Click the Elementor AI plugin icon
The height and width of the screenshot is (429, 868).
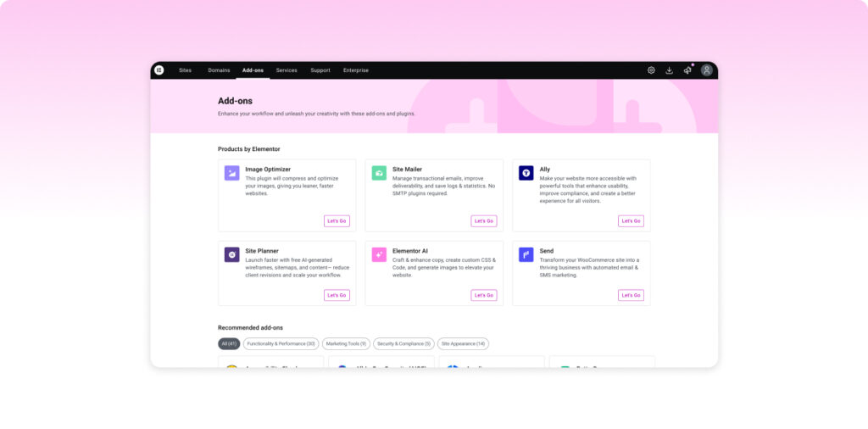pos(379,254)
